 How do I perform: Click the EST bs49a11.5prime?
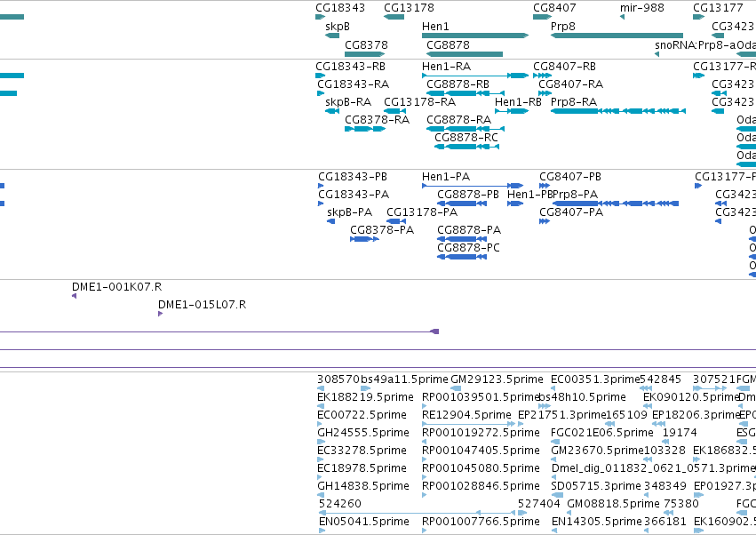[404, 379]
